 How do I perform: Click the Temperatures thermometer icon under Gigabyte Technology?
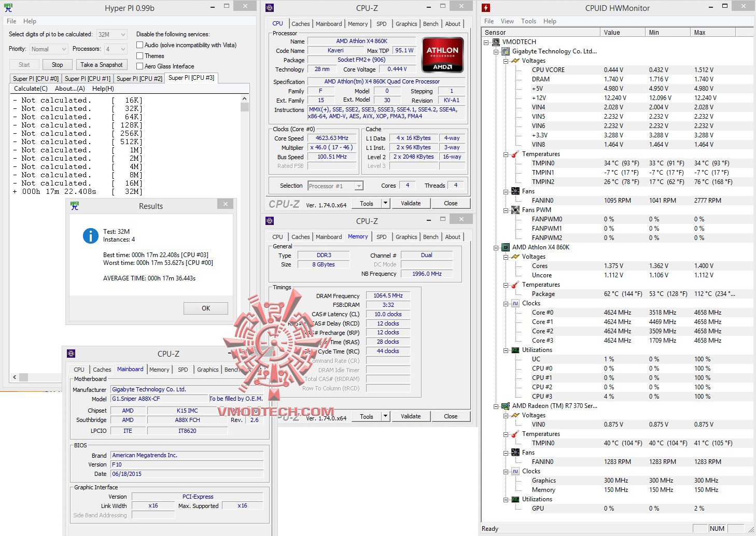(515, 154)
